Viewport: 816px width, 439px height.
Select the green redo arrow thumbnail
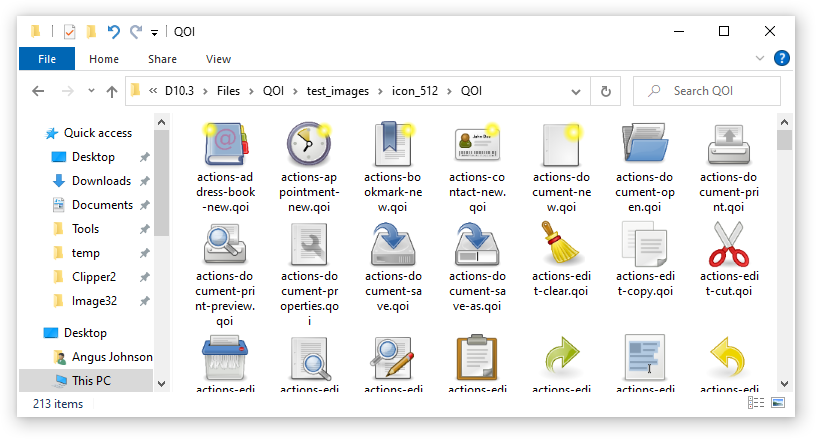coord(562,356)
